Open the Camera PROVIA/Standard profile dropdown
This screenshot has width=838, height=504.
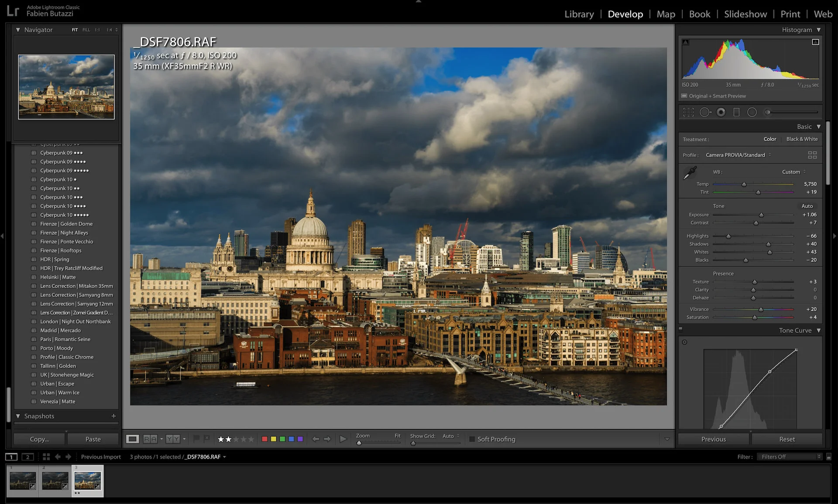tap(738, 155)
